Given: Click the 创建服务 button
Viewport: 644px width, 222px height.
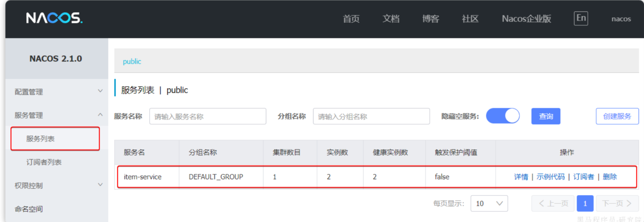Looking at the screenshot, I should coord(617,116).
